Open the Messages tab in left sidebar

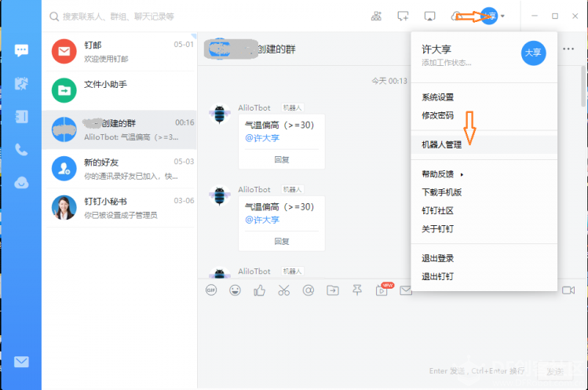(x=21, y=50)
